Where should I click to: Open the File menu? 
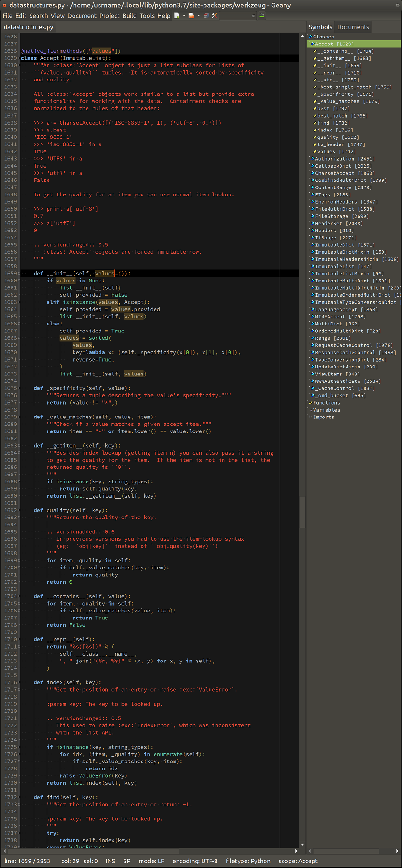coord(7,16)
